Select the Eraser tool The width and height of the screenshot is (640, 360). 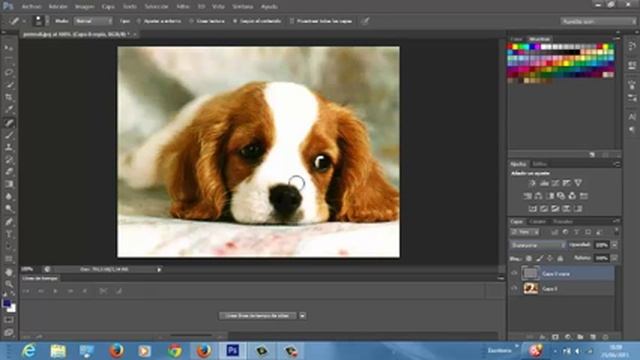point(9,171)
